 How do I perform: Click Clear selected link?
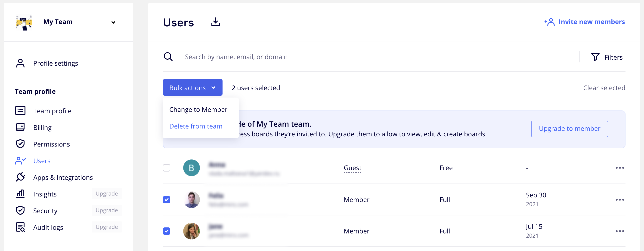604,88
